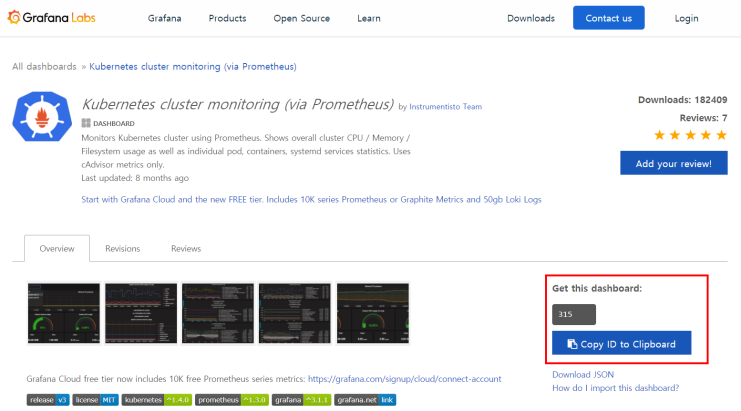The width and height of the screenshot is (741, 411).
Task: Switch to the Revisions tab
Action: 122,248
